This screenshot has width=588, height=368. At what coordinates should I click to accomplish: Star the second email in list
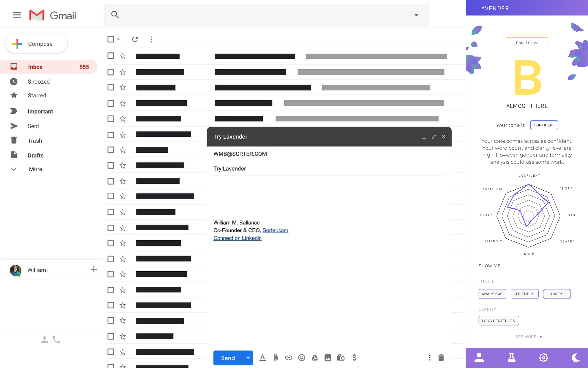[123, 72]
